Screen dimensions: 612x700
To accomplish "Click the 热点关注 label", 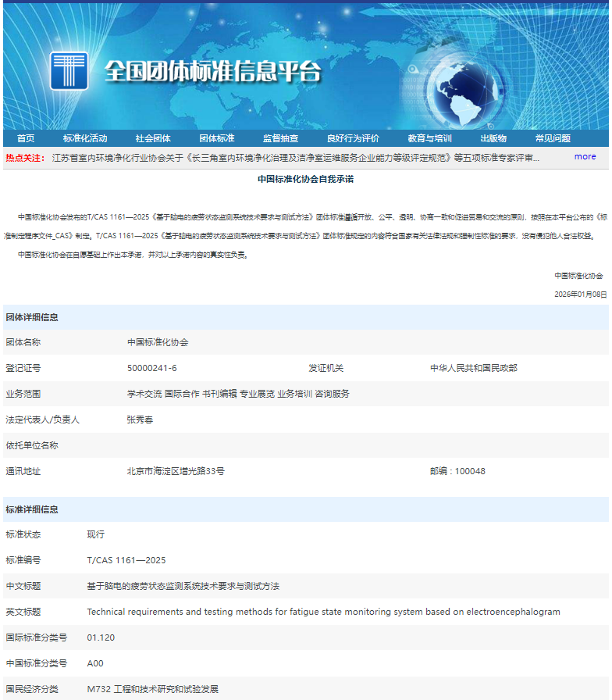I will (25, 158).
